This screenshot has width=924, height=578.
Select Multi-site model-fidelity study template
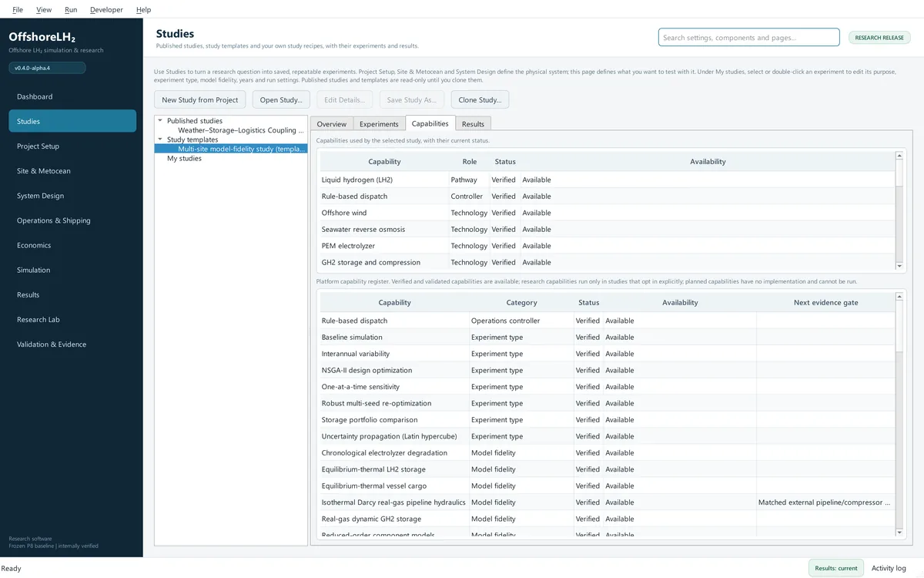pyautogui.click(x=241, y=149)
